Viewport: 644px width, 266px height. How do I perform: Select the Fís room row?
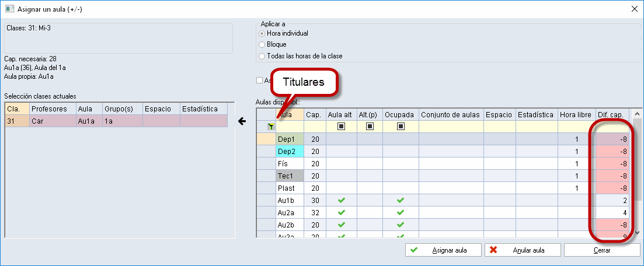click(x=443, y=163)
